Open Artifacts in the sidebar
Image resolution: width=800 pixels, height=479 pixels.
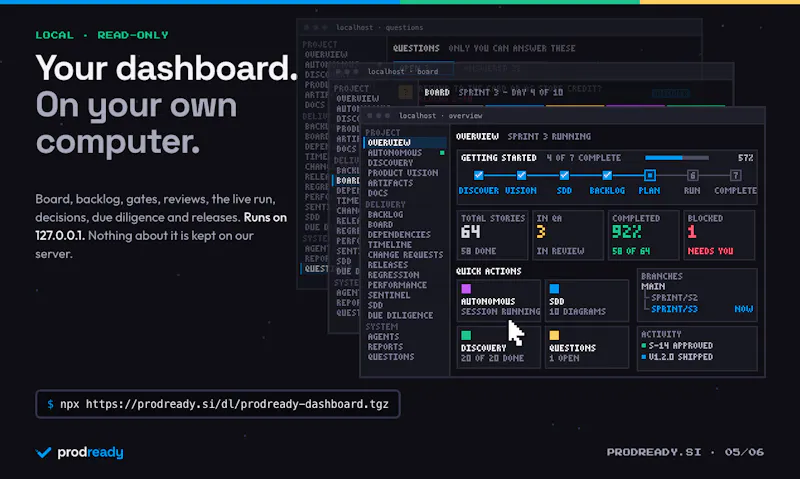[x=390, y=183]
